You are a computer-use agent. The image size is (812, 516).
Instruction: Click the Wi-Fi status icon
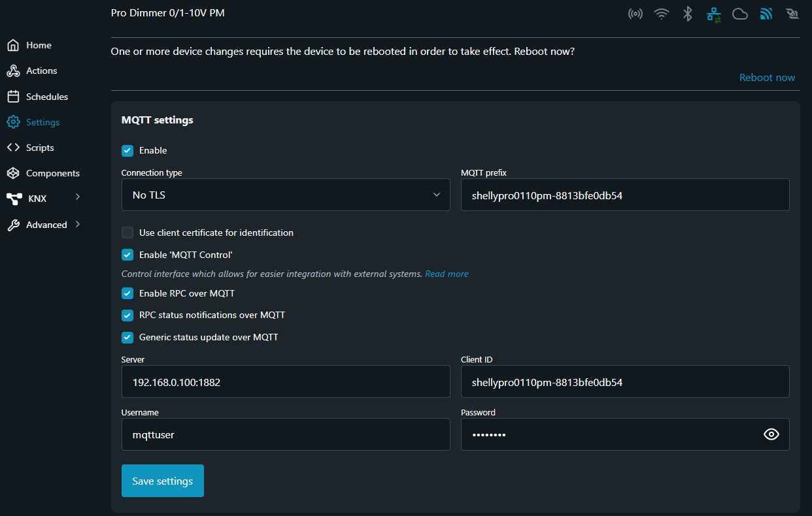[x=662, y=14]
